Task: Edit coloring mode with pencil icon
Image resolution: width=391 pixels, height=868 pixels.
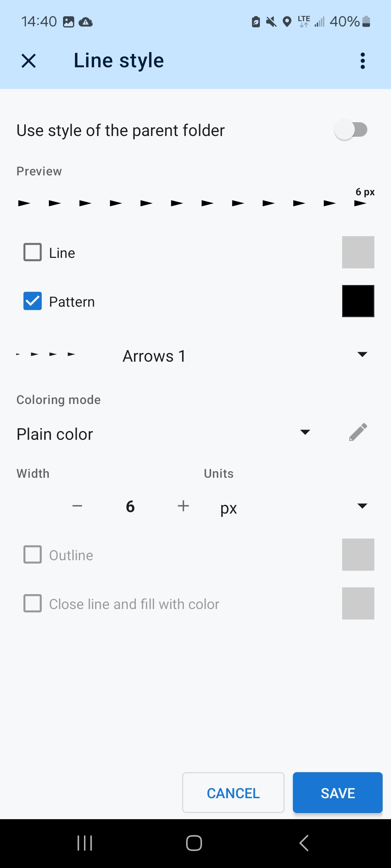Action: (x=358, y=432)
